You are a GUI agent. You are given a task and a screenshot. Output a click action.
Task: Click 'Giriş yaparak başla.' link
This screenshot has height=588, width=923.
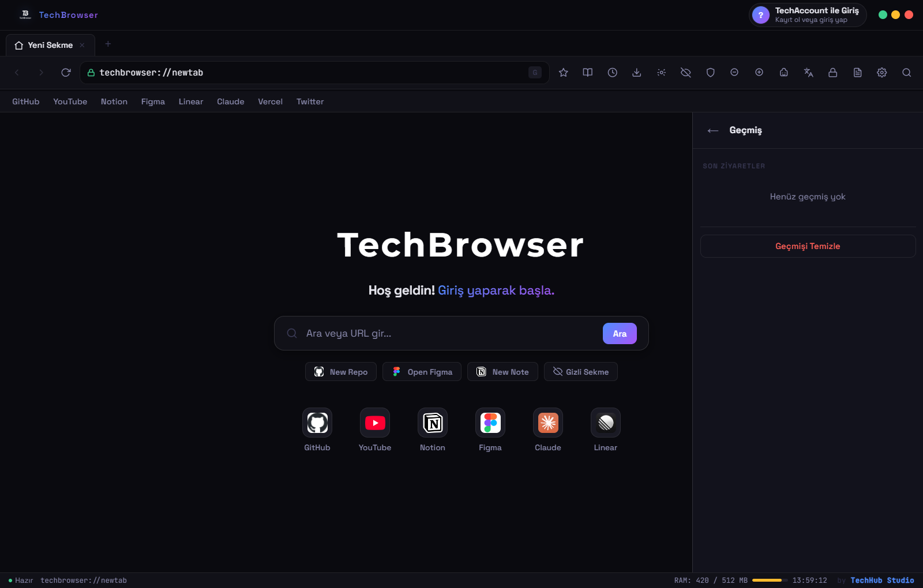click(496, 290)
